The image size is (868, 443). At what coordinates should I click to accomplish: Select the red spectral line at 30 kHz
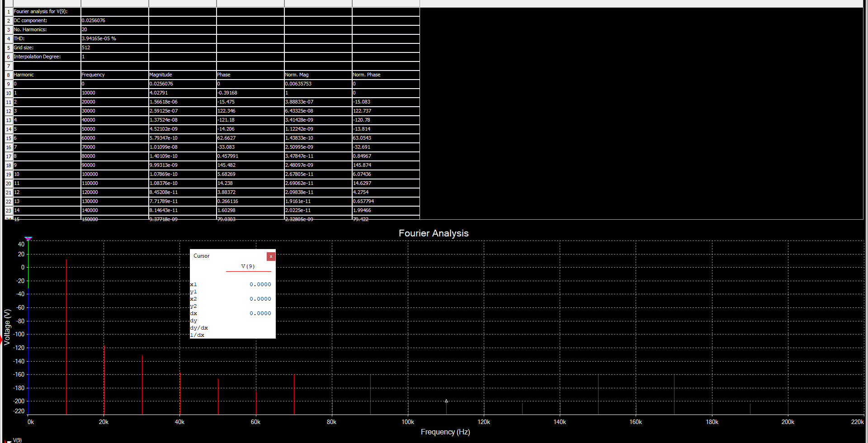[x=142, y=385]
